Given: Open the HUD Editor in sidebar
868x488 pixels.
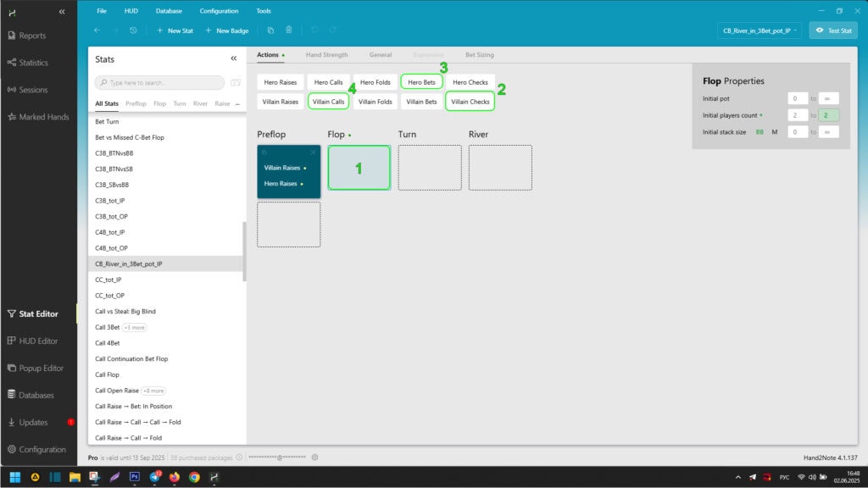Looking at the screenshot, I should pos(38,341).
